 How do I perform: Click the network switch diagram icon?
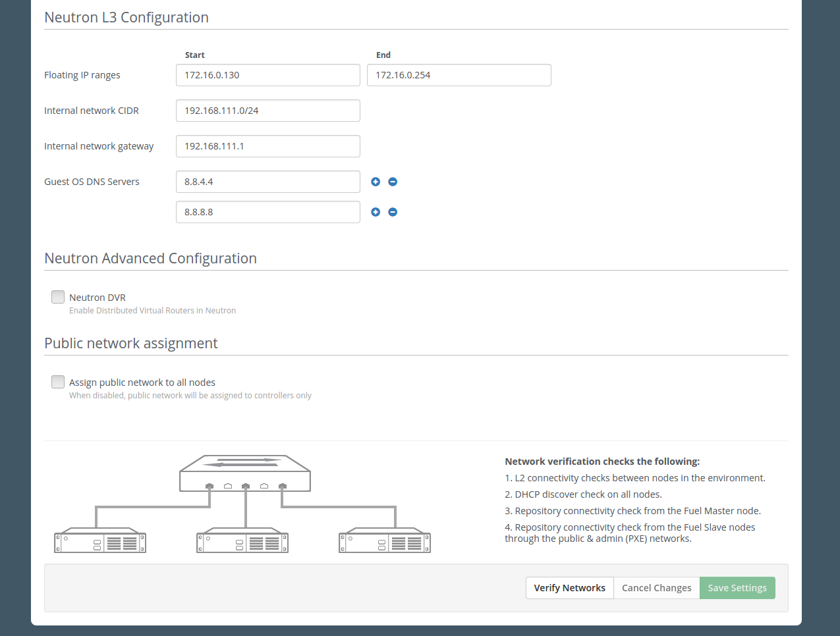[245, 473]
